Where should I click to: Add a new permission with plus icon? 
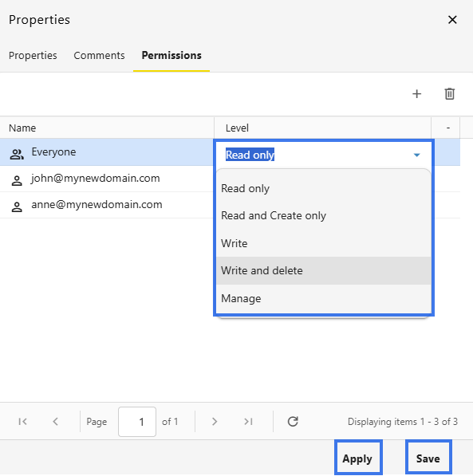pyautogui.click(x=417, y=94)
